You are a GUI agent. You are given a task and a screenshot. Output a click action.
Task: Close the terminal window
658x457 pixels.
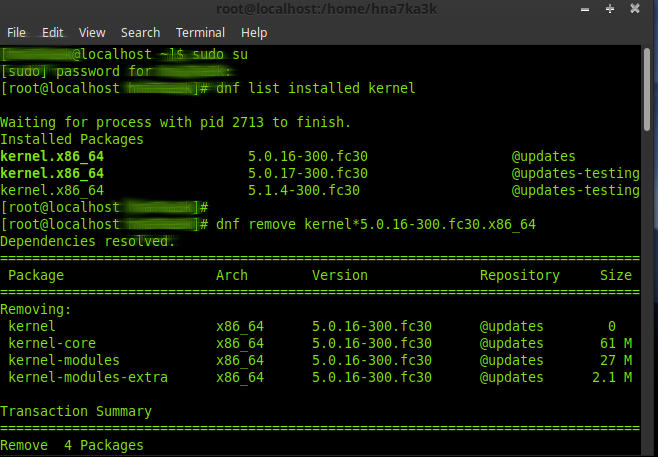coord(634,8)
